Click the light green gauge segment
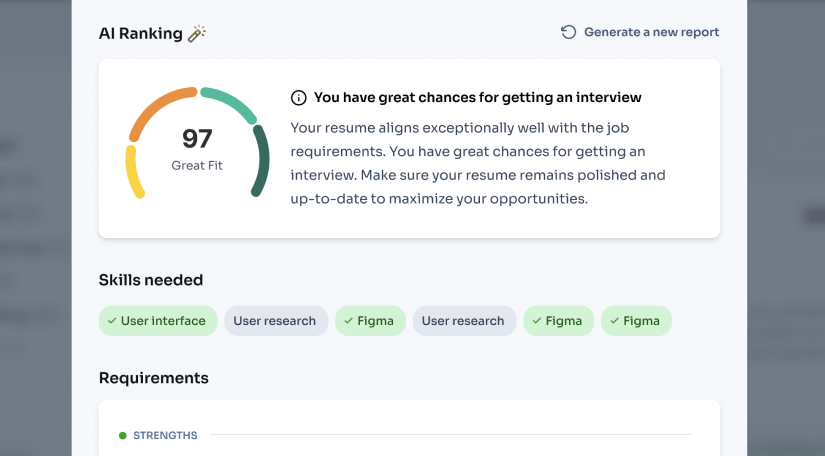 (229, 104)
